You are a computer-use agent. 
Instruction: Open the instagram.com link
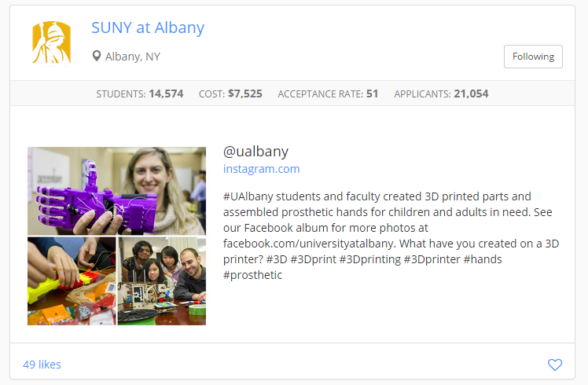click(x=261, y=169)
